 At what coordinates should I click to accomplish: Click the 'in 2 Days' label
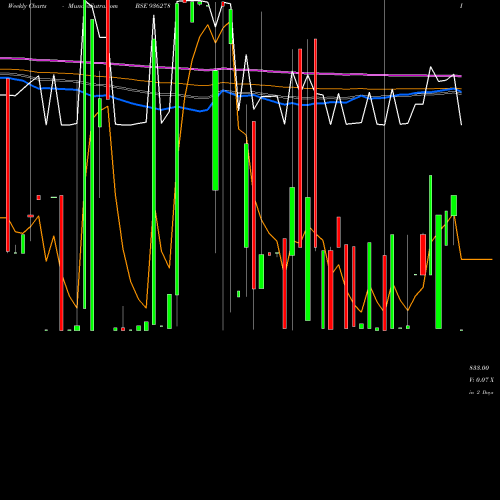(x=481, y=393)
